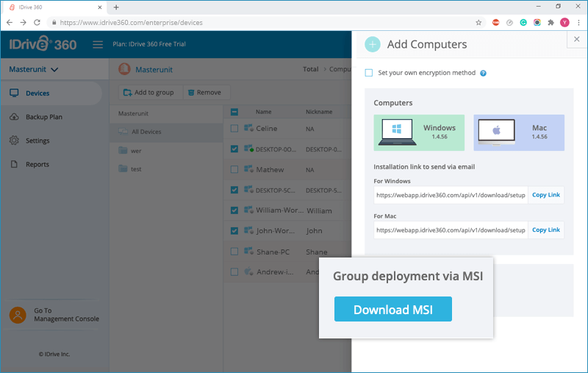Click the Masterunit header title link

coord(154,69)
